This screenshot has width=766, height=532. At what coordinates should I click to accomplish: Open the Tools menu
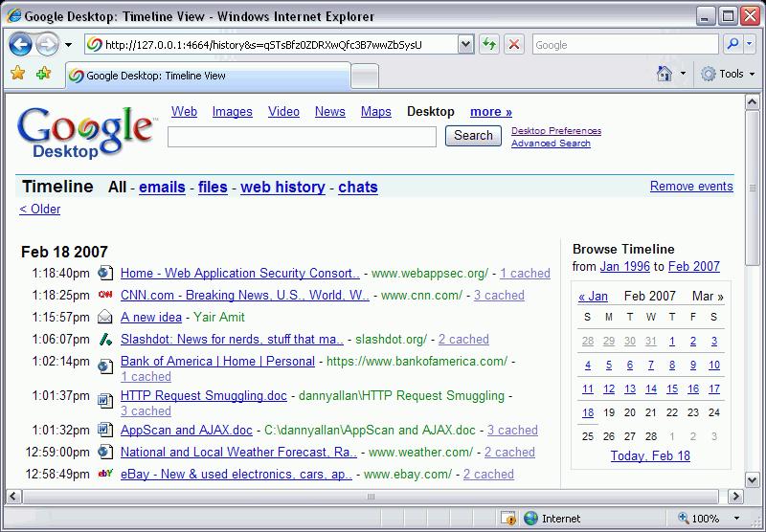[728, 74]
